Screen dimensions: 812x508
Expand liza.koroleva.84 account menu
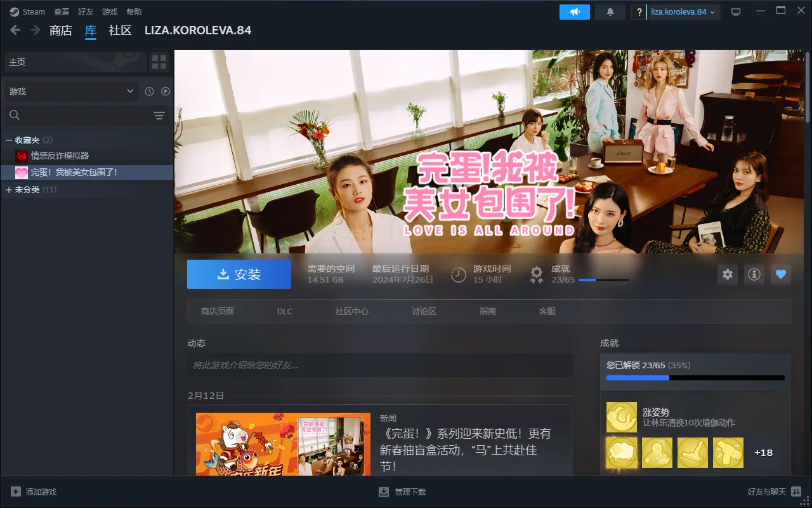click(x=683, y=12)
